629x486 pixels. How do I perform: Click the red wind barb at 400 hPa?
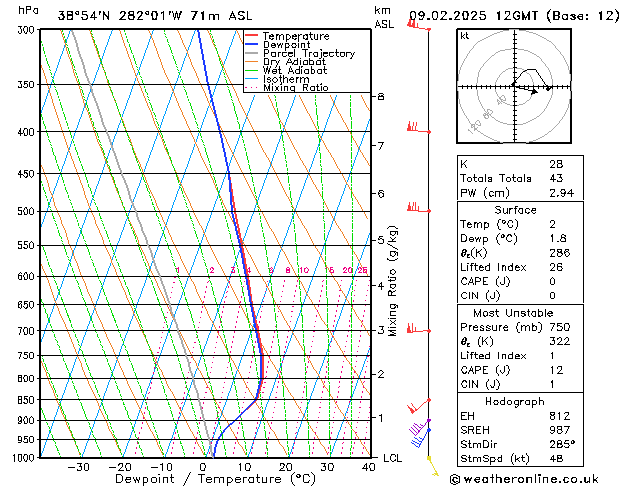419,127
